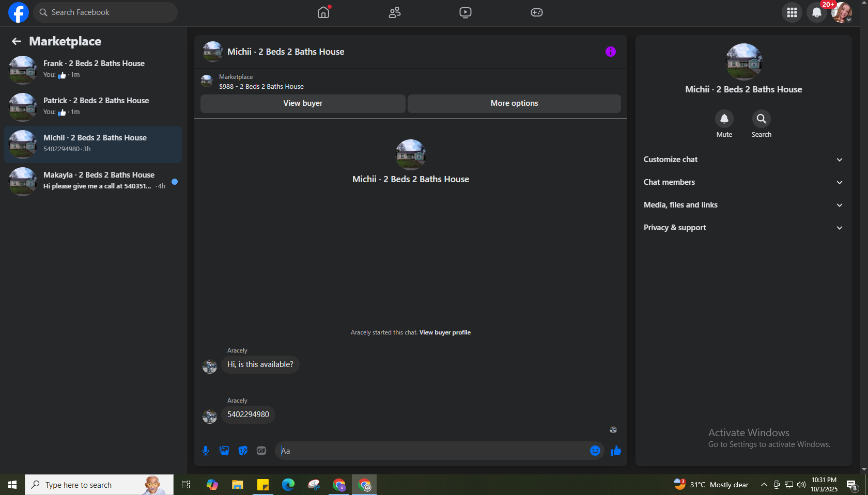Attach a photo or file

[x=224, y=451]
